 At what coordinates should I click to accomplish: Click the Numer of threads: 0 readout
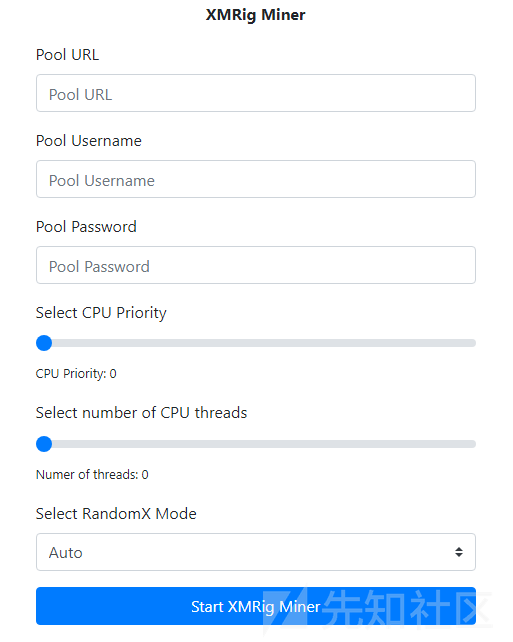92,474
